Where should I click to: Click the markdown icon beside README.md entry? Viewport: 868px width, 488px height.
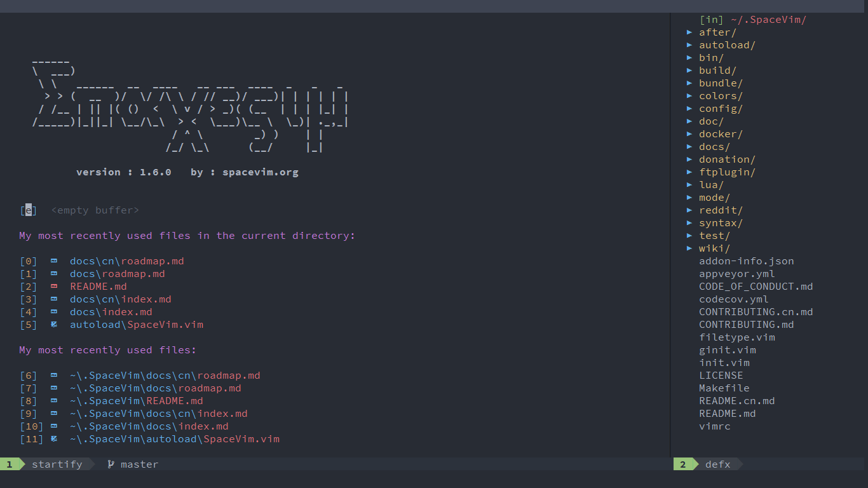[54, 287]
